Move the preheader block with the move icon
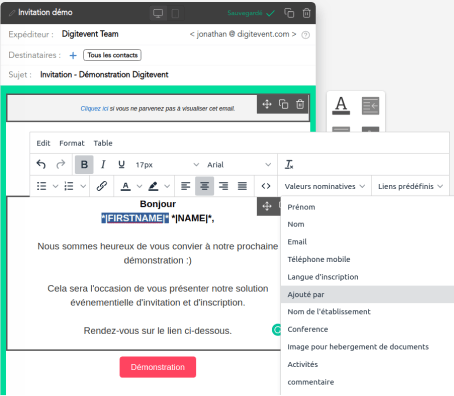This screenshot has width=454, height=396. coord(267,104)
